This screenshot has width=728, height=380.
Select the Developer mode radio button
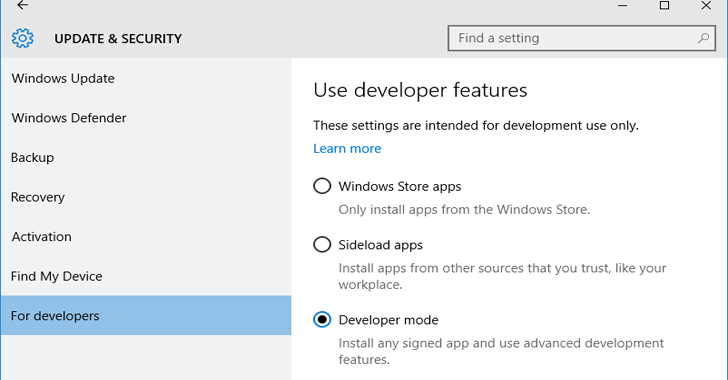point(322,320)
